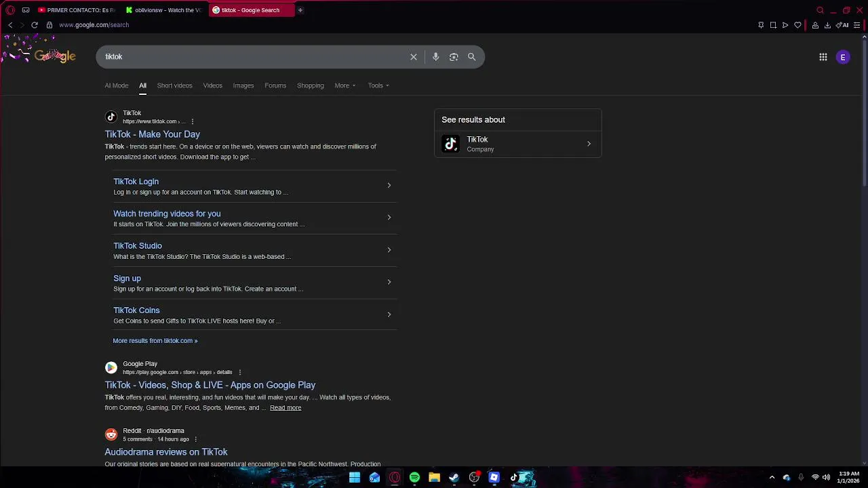Screen dimensions: 868x488
Task: Search by image with the Lens icon
Action: [x=454, y=57]
